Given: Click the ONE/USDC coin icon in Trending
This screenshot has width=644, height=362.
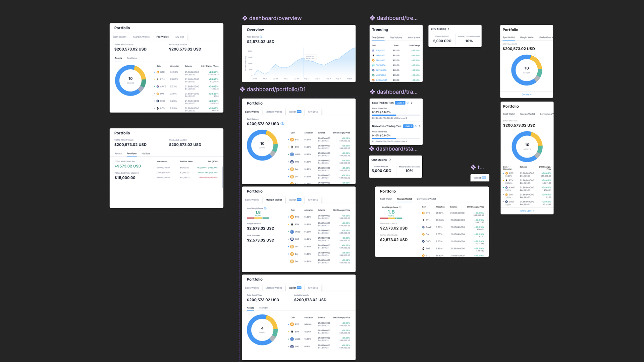Looking at the screenshot, I should pos(373,65).
